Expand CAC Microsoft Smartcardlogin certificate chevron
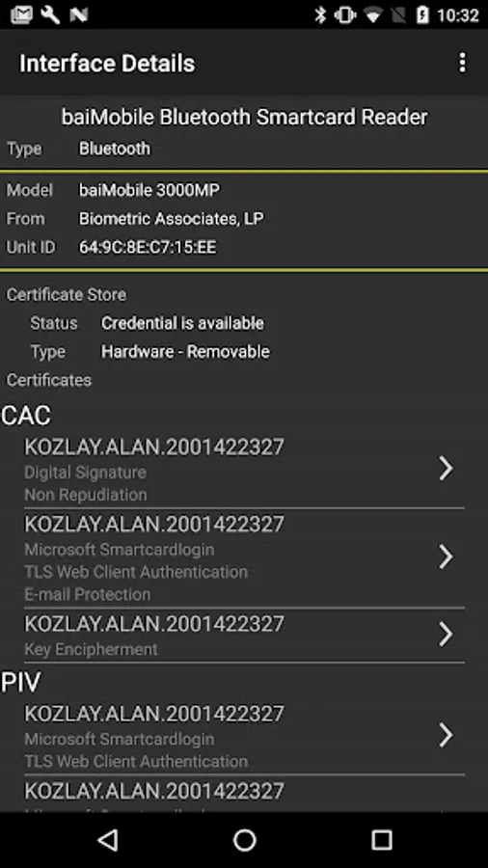 tap(446, 556)
